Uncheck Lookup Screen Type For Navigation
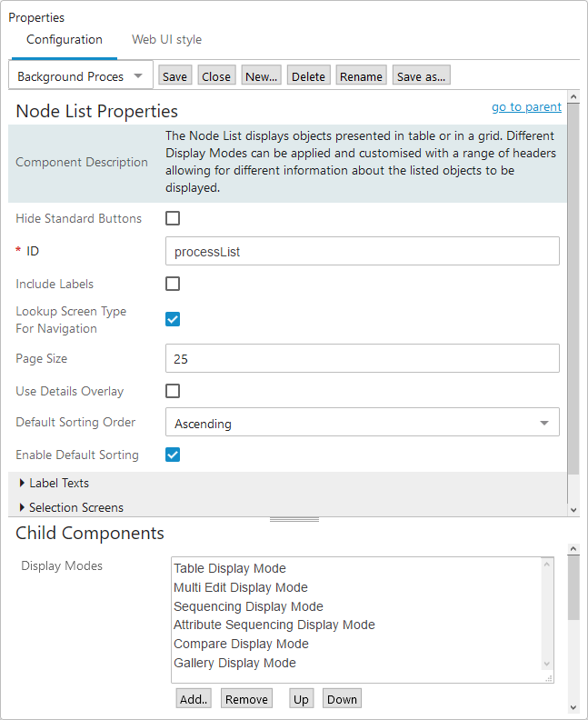 [173, 319]
